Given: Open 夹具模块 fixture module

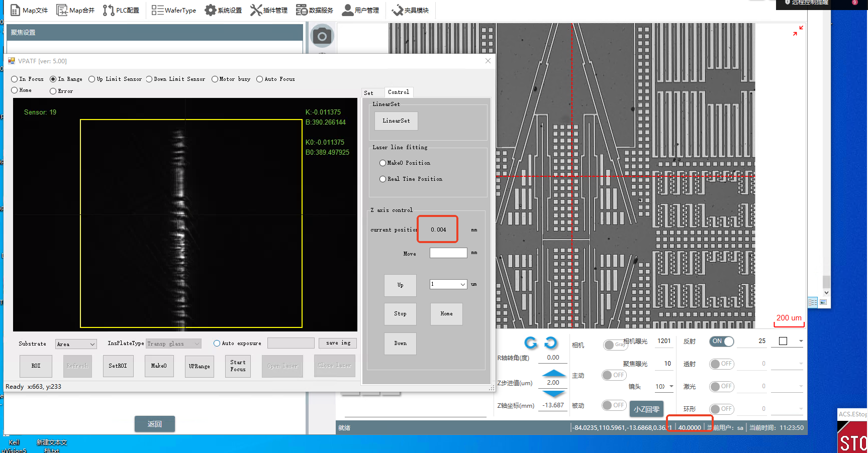Looking at the screenshot, I should click(x=410, y=10).
